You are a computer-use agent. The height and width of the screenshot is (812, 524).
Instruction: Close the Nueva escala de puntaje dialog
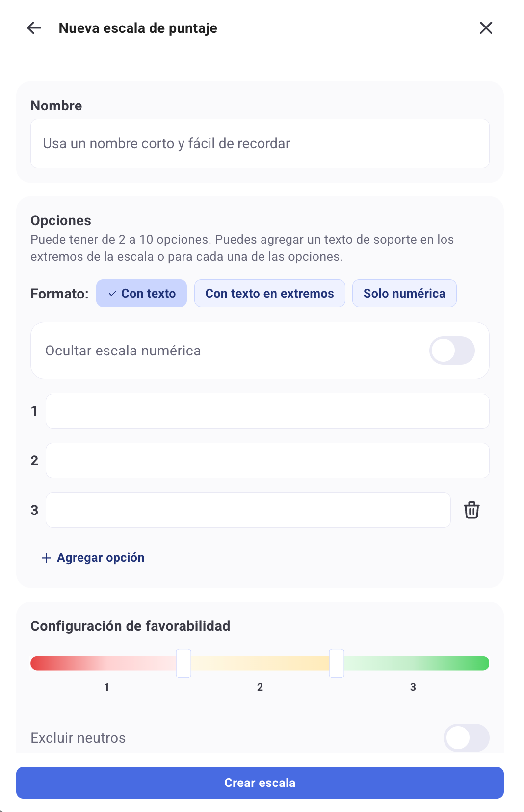486,28
